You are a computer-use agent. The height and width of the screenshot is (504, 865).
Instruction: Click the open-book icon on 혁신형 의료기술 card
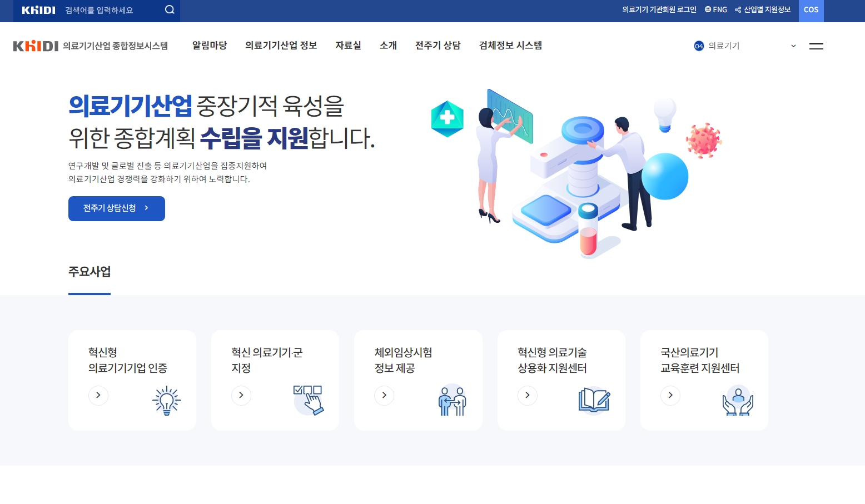click(594, 401)
